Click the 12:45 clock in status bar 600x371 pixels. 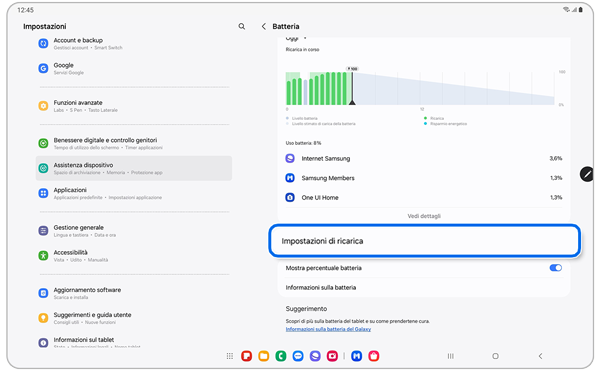[26, 10]
